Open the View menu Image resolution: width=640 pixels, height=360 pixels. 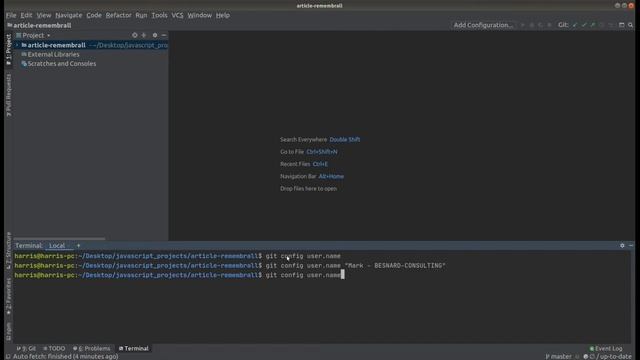coord(44,15)
